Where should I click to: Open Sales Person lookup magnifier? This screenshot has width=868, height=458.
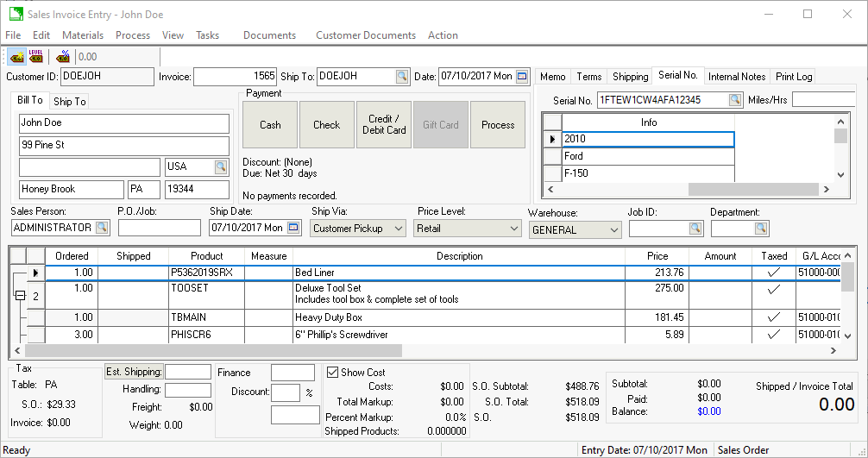[102, 228]
